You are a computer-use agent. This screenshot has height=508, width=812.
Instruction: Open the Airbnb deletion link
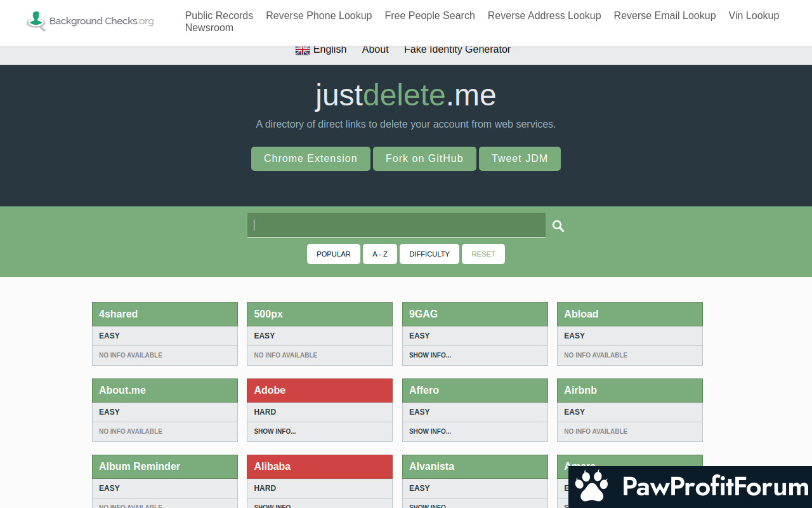(x=630, y=391)
